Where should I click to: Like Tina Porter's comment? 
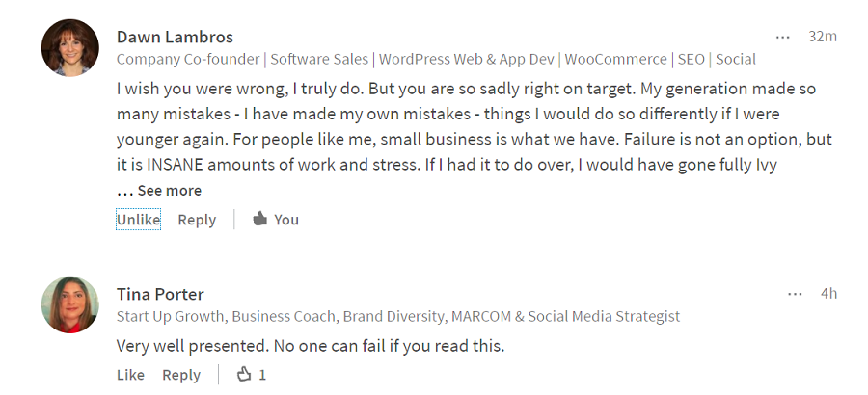130,375
